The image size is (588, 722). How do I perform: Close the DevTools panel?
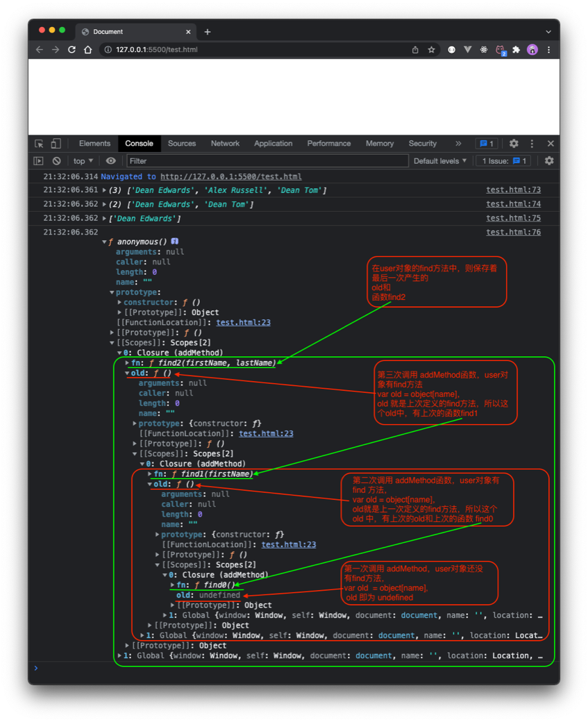tap(551, 144)
